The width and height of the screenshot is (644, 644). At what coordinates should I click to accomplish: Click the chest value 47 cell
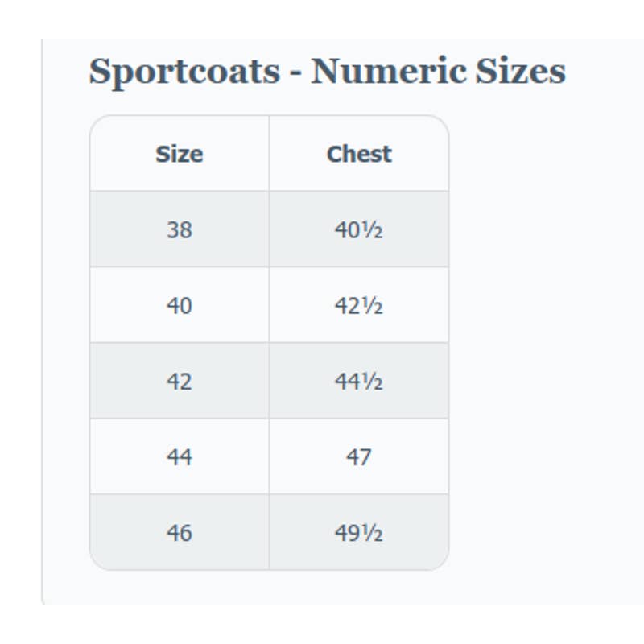point(359,456)
